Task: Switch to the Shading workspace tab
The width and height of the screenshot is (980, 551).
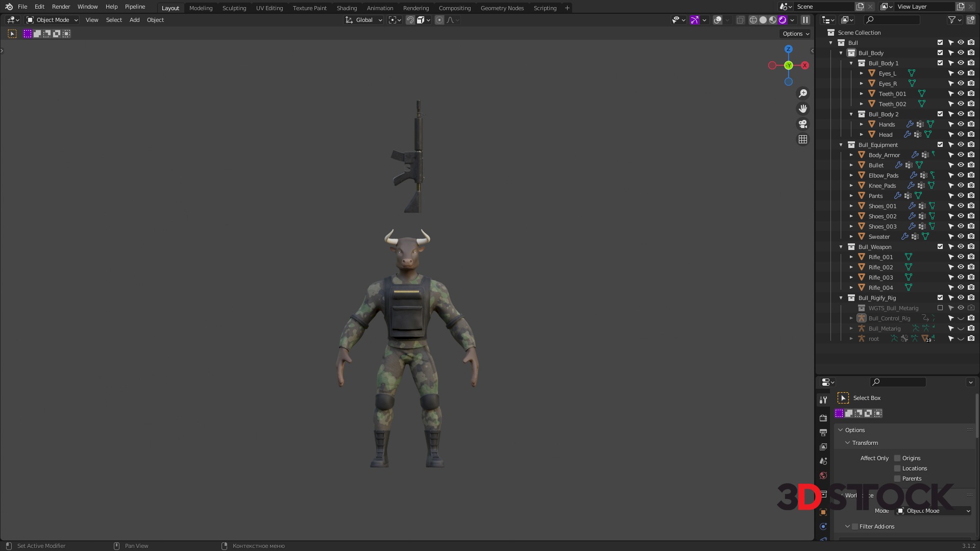Action: click(x=347, y=8)
